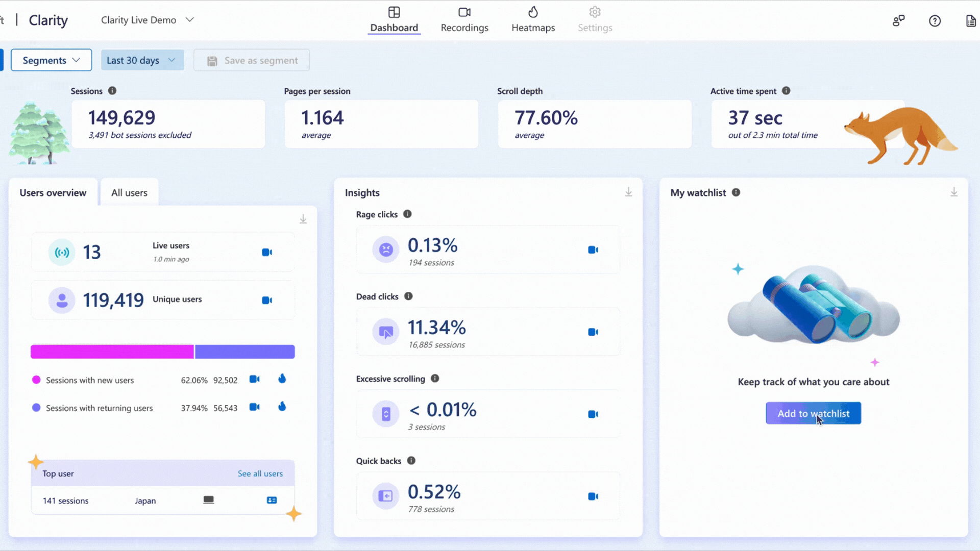
Task: Open the help question mark icon
Action: 935,21
